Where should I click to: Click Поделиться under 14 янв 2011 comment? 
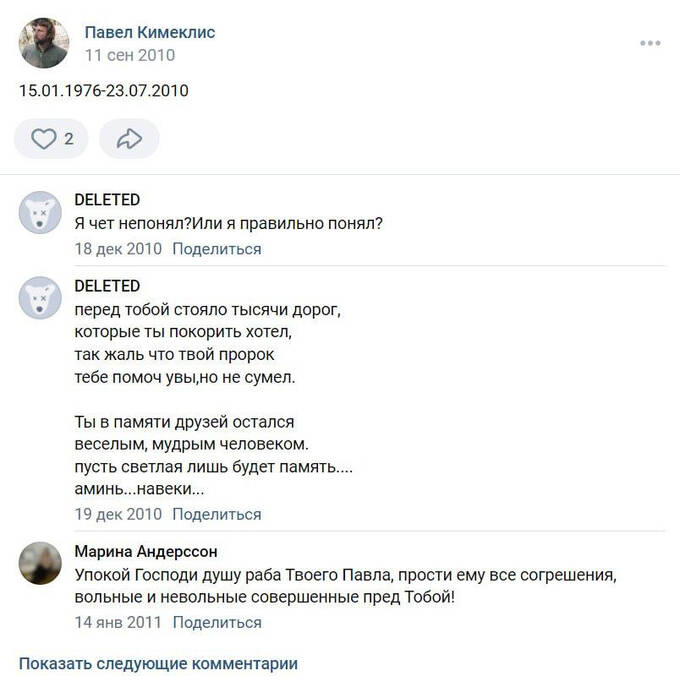click(x=217, y=622)
